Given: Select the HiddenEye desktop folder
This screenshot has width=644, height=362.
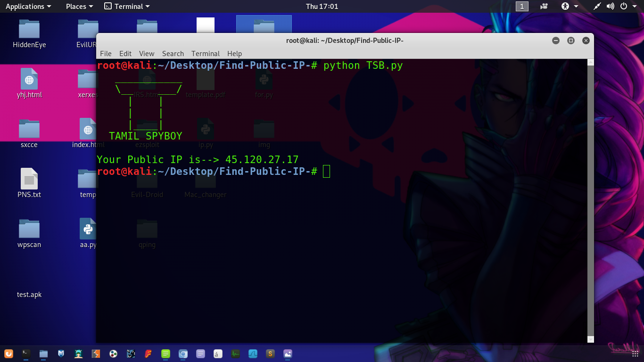Looking at the screenshot, I should coord(29,34).
